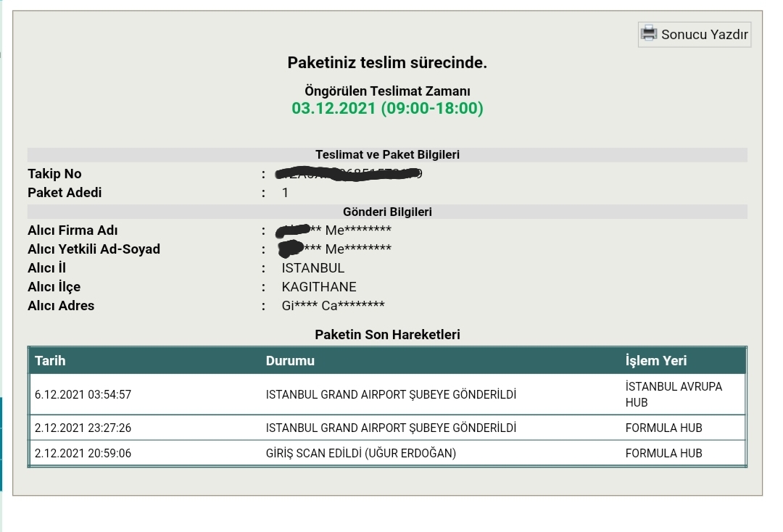The height and width of the screenshot is (532, 783).
Task: Click the 2.12.2021 20:59:06 date cell
Action: tap(83, 454)
